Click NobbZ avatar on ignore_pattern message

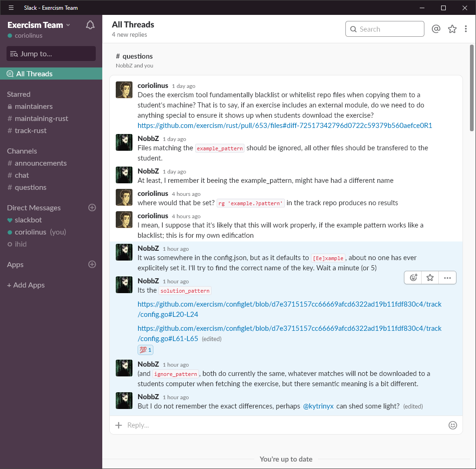click(x=124, y=368)
